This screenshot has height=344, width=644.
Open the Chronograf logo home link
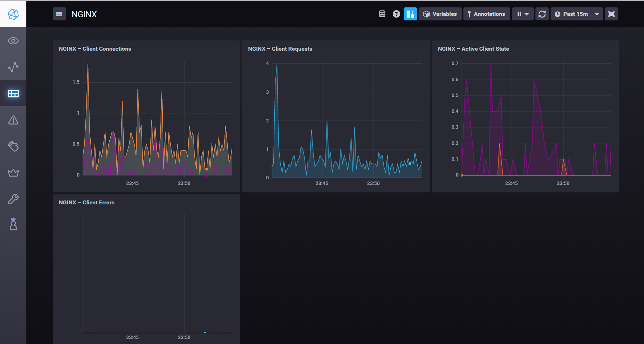(13, 14)
